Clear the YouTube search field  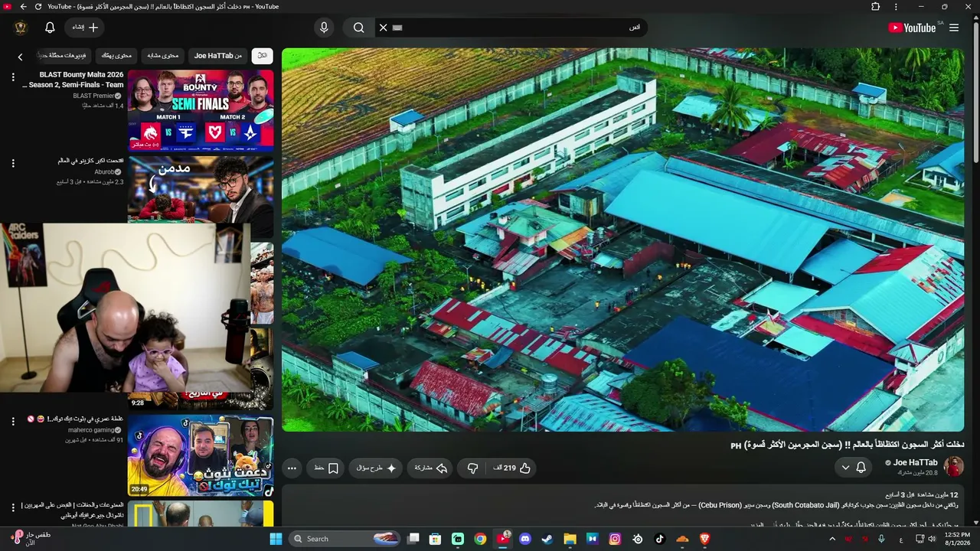pos(384,28)
